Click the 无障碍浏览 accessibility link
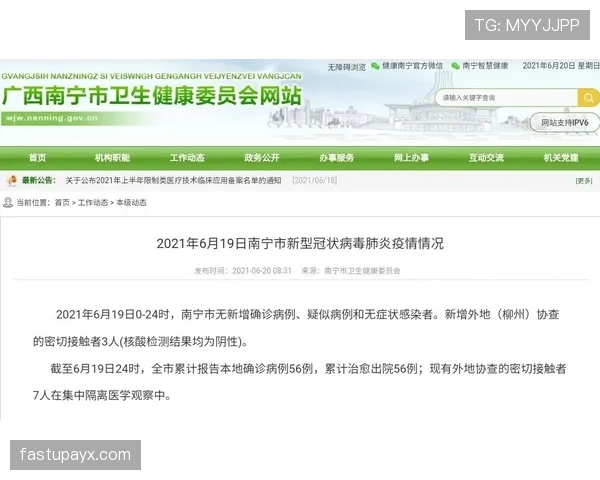The image size is (600, 480). [x=346, y=67]
